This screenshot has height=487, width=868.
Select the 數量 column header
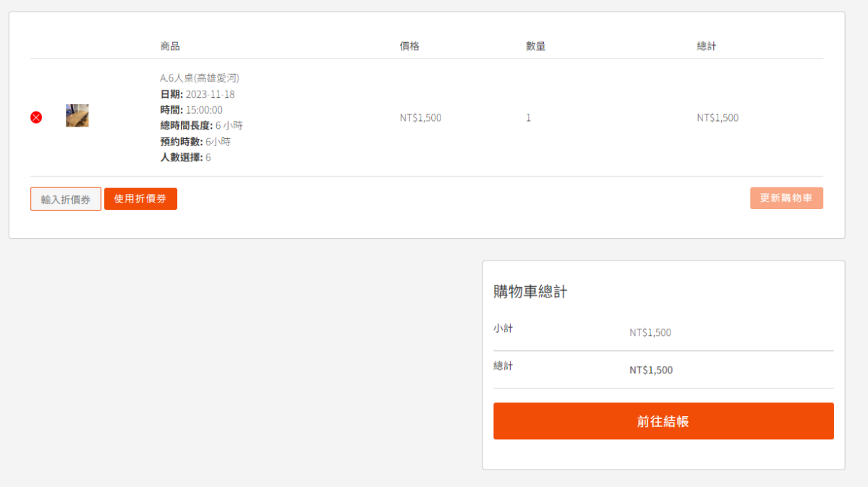click(535, 46)
